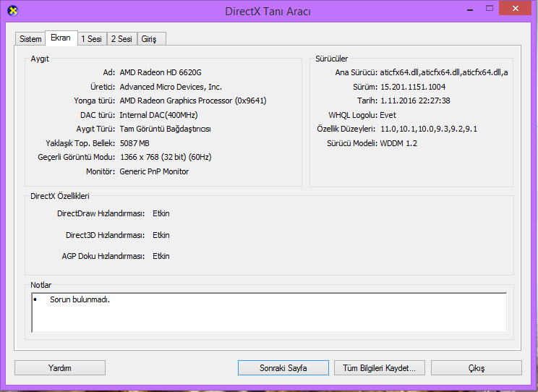538x392 pixels.
Task: Click the 5087 MB memory value
Action: [x=134, y=143]
